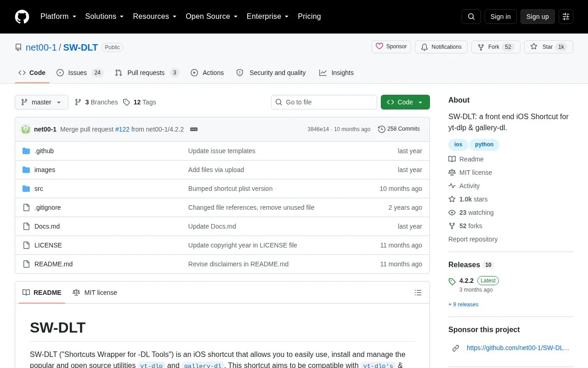
Task: Open the src folder
Action: point(39,189)
